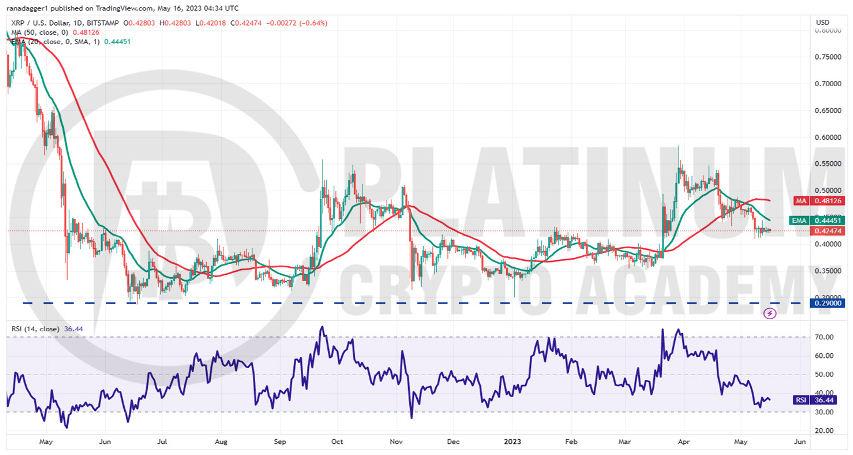Click the red MA 0.48126 price tag

coord(817,201)
